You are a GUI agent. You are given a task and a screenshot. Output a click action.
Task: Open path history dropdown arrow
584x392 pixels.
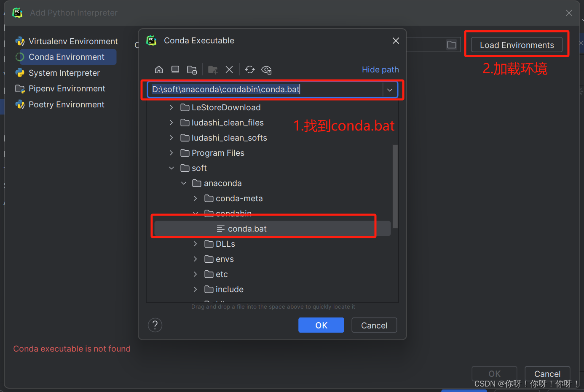coord(390,90)
